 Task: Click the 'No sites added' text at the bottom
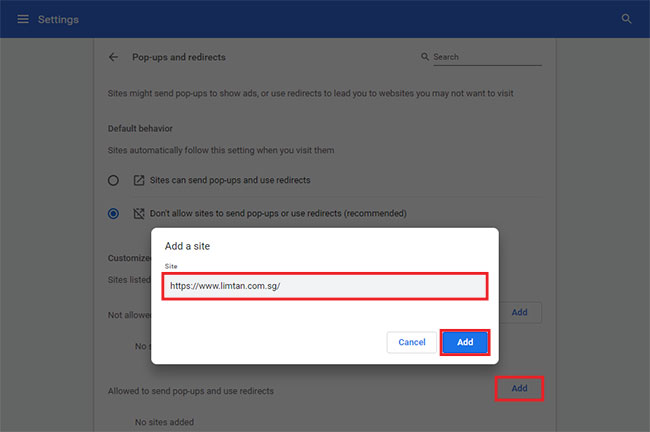164,422
